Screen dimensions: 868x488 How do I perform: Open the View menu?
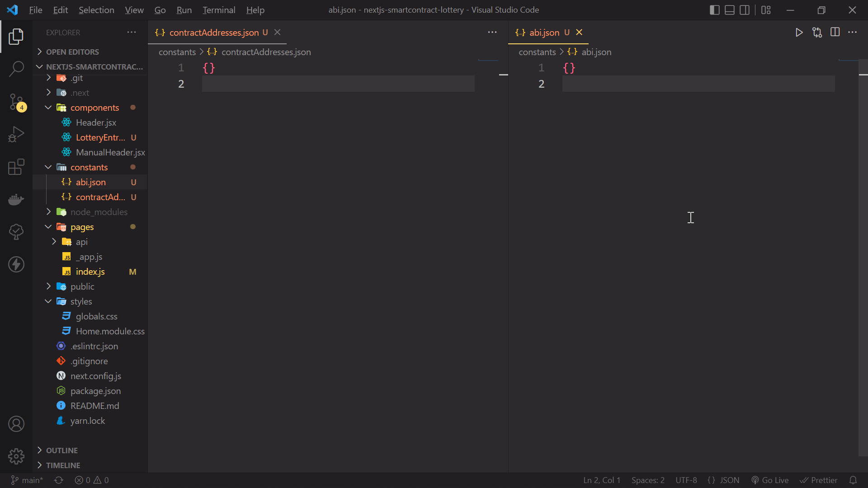coord(134,10)
